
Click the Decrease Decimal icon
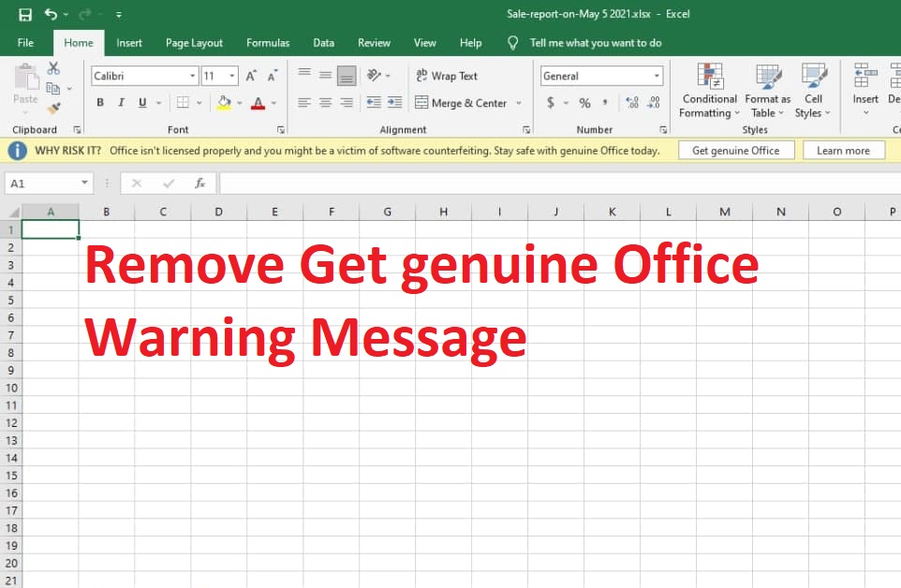[654, 103]
